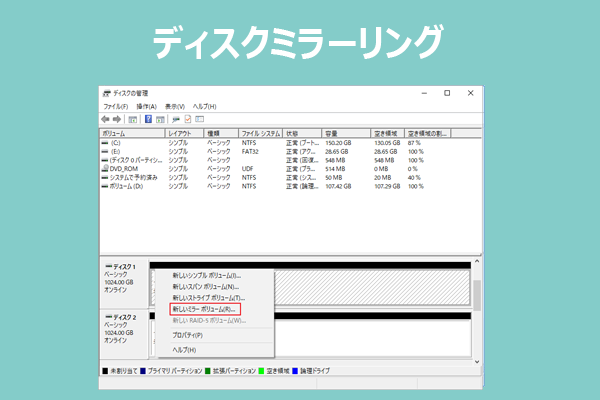Click the 87 % free percentage cell

414,143
